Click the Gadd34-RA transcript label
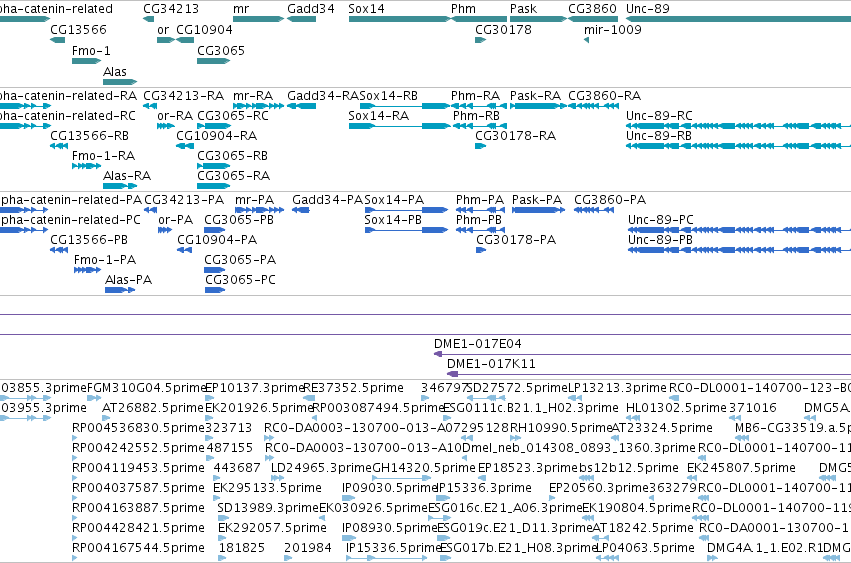 coord(323,96)
